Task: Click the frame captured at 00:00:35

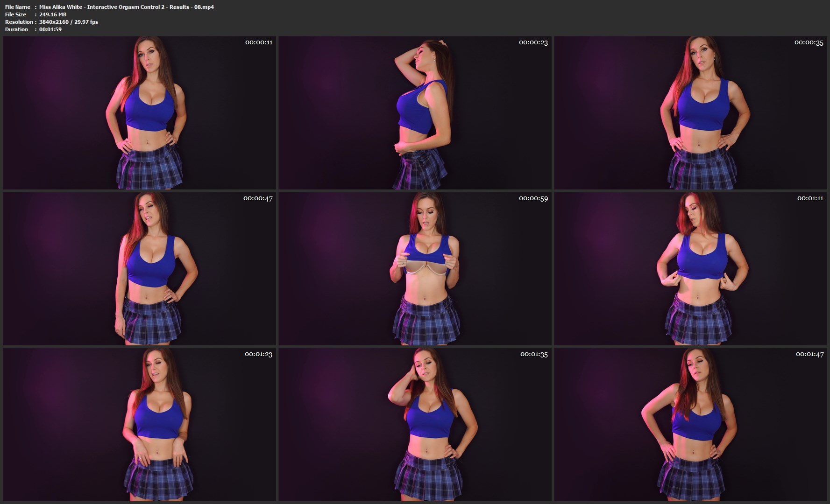Action: click(x=690, y=112)
